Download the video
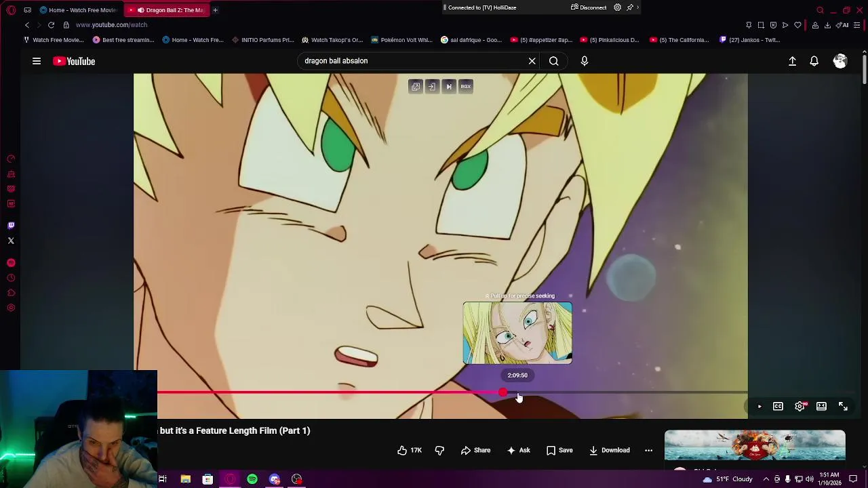The width and height of the screenshot is (868, 488). (x=609, y=450)
